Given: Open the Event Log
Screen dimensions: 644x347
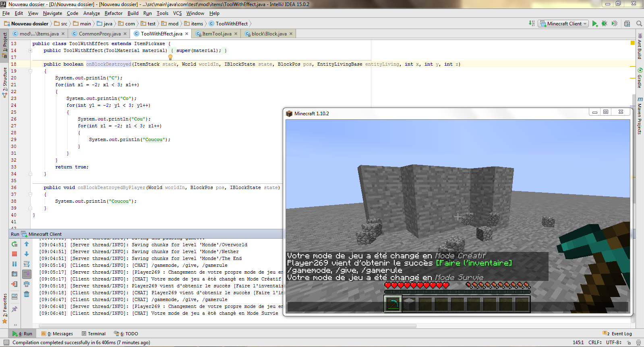Looking at the screenshot, I should pyautogui.click(x=618, y=334).
